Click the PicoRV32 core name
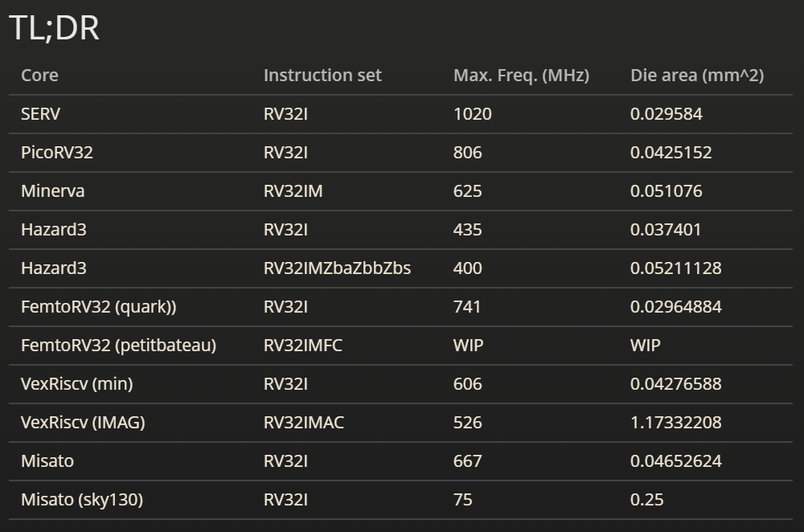Image resolution: width=804 pixels, height=532 pixels. click(x=57, y=152)
